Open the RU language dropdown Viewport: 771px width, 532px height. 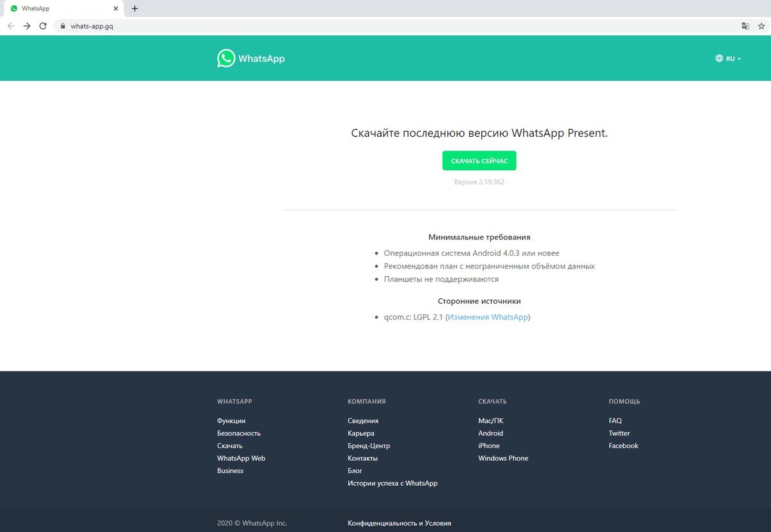pyautogui.click(x=728, y=58)
